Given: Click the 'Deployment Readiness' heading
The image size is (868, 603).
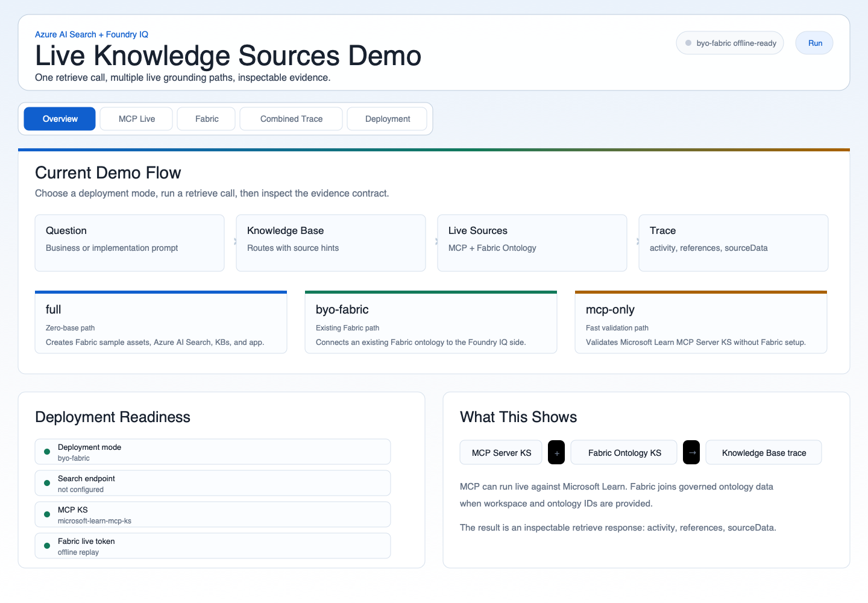Looking at the screenshot, I should (113, 417).
